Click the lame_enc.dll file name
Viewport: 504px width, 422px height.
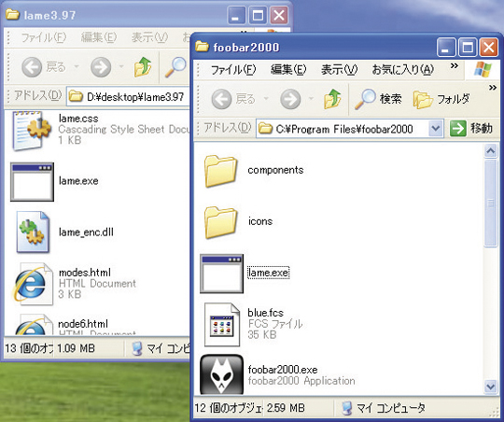coord(86,232)
